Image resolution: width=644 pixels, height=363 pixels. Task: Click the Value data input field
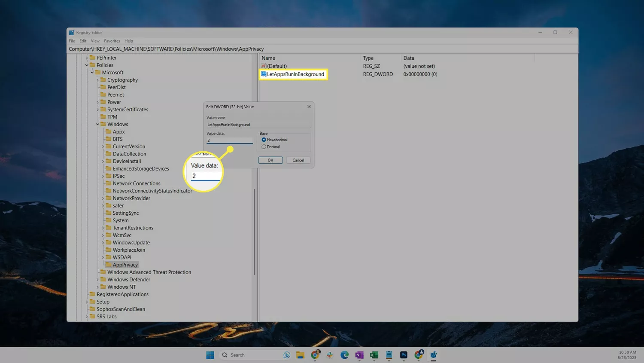(x=230, y=140)
